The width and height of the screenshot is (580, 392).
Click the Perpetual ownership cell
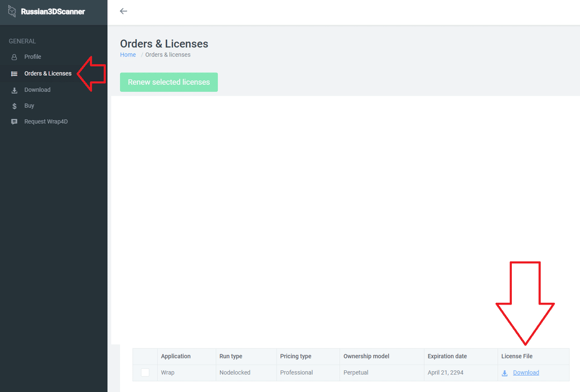tap(356, 373)
